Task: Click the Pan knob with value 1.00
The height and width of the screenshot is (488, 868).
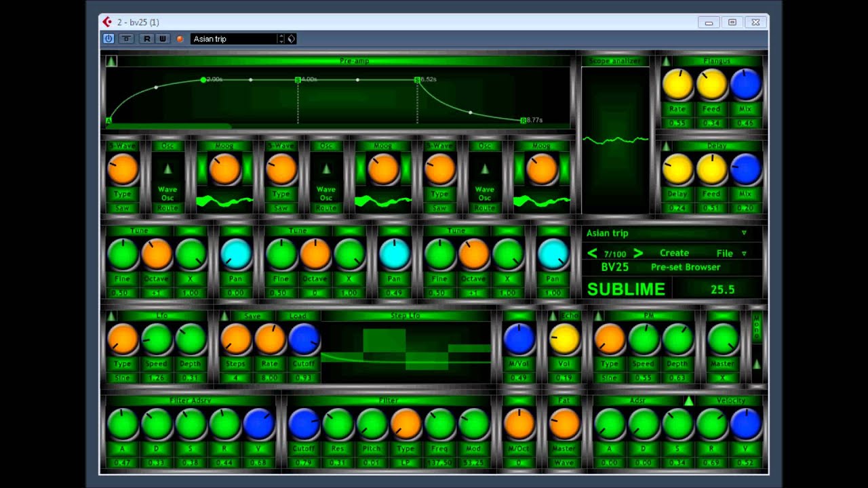Action: point(553,254)
